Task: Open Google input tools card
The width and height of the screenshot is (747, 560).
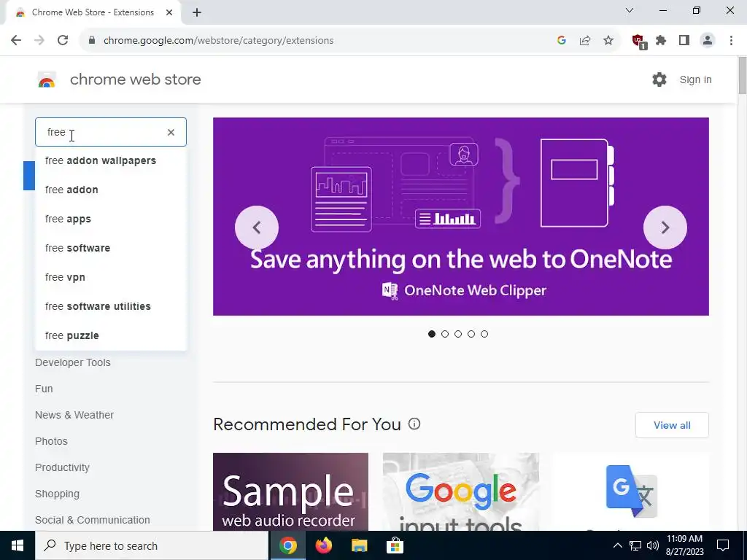Action: 461,492
